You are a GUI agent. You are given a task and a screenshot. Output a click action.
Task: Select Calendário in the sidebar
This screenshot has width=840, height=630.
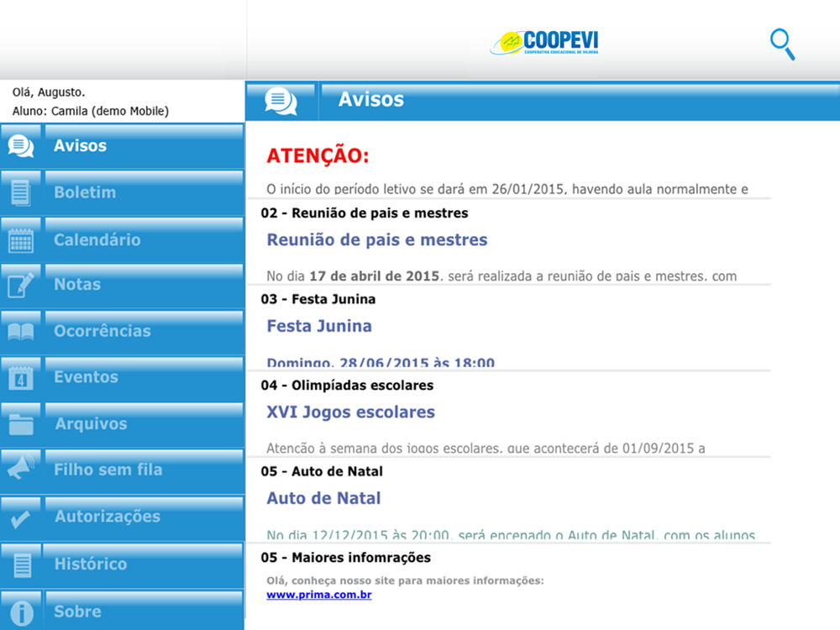pyautogui.click(x=122, y=240)
